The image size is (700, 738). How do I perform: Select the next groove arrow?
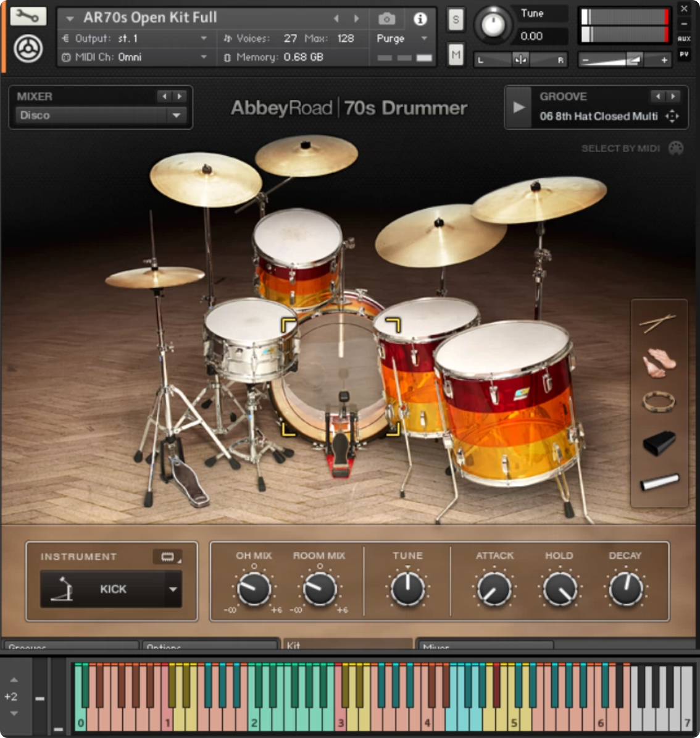coord(673,96)
